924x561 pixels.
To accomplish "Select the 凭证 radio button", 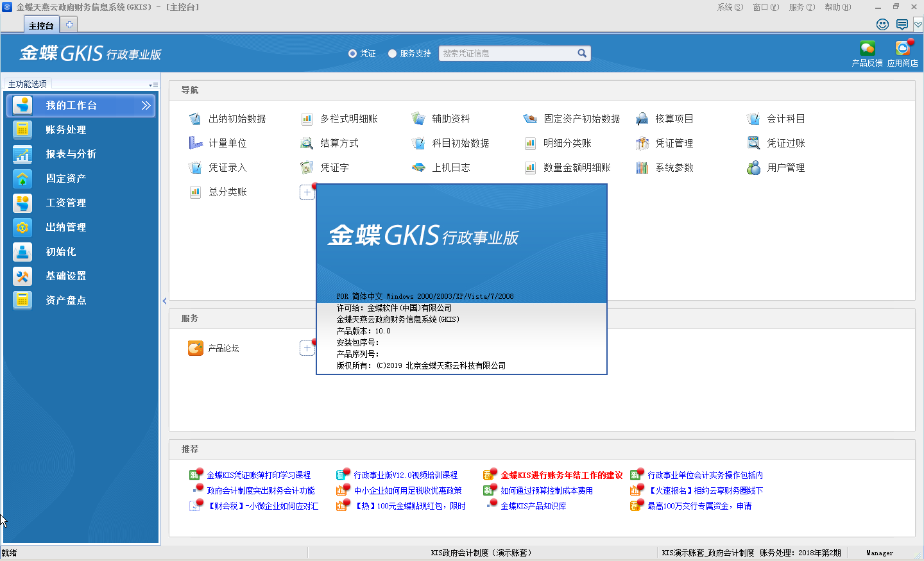I will click(352, 53).
